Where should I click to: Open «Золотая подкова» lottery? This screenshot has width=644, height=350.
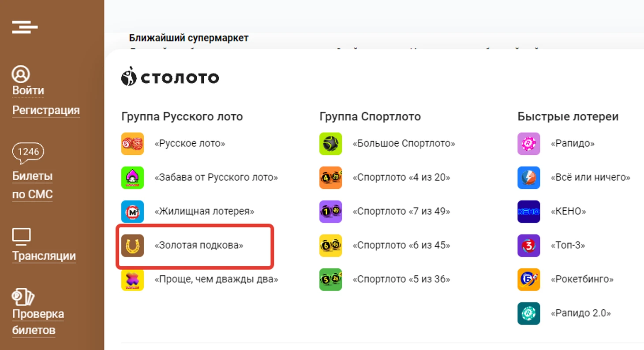(199, 246)
